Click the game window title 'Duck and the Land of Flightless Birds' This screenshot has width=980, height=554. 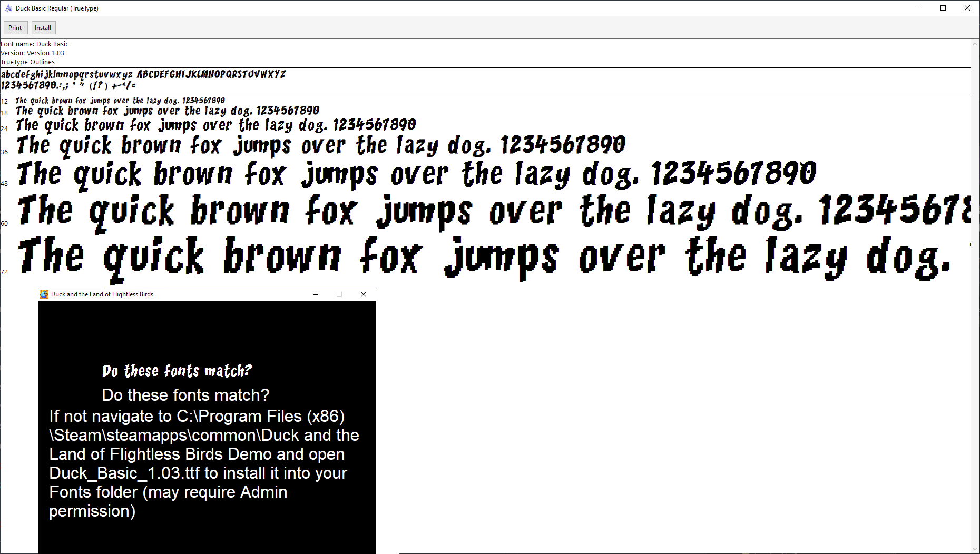point(102,294)
